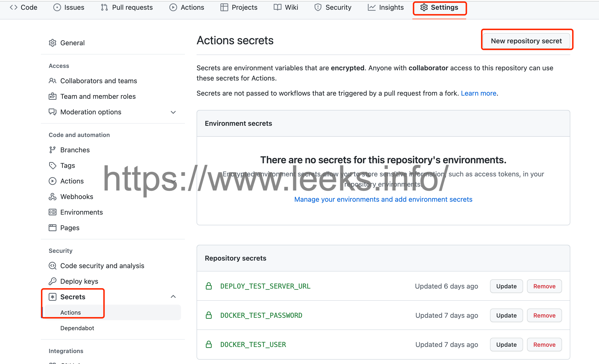Click the Code security and analysis icon
This screenshot has width=599, height=364.
pos(53,266)
